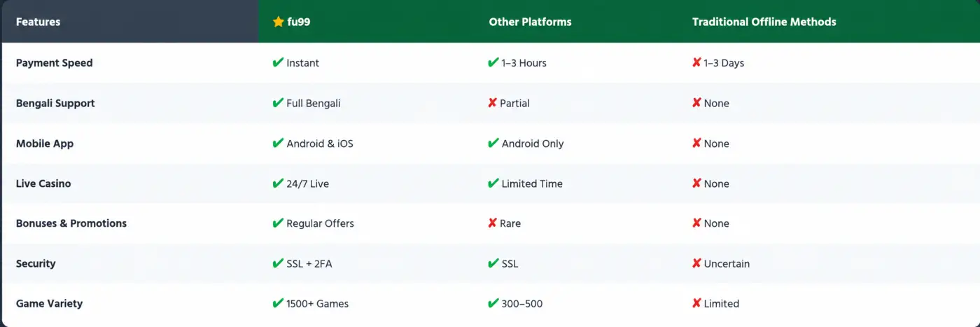The image size is (980, 327).
Task: Click the Game Variety row label
Action: coord(49,303)
